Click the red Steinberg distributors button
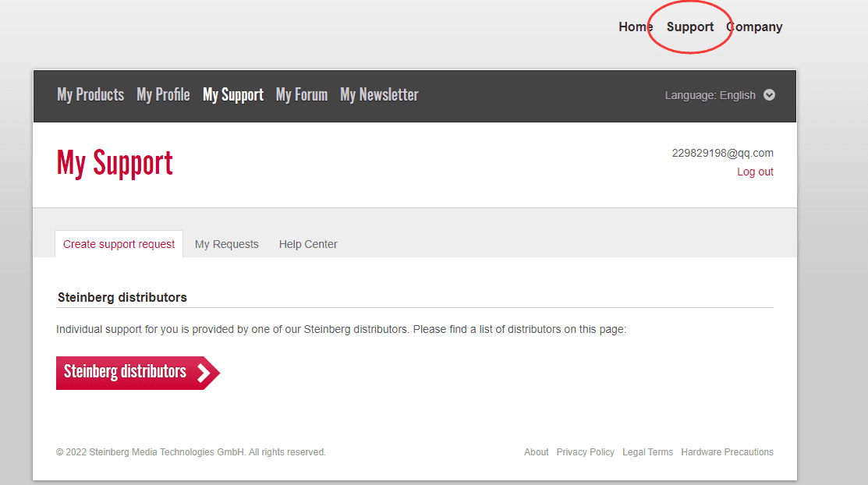The image size is (868, 485). 138,373
